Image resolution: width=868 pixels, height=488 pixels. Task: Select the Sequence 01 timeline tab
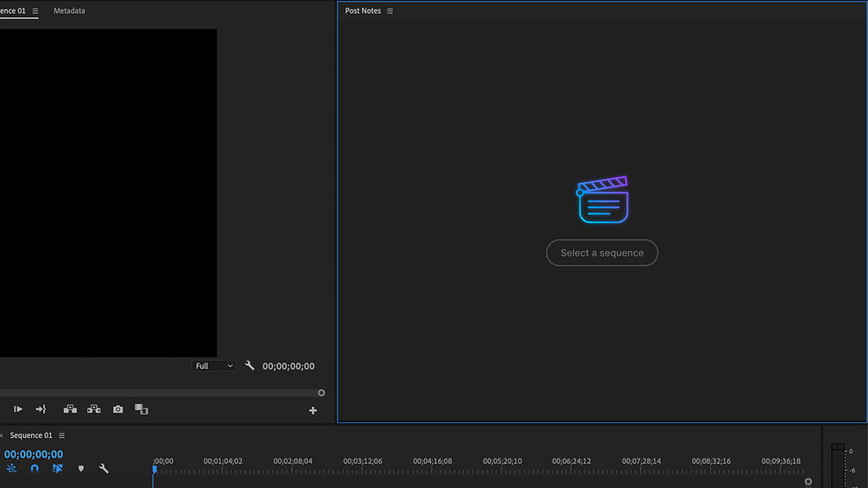point(31,435)
